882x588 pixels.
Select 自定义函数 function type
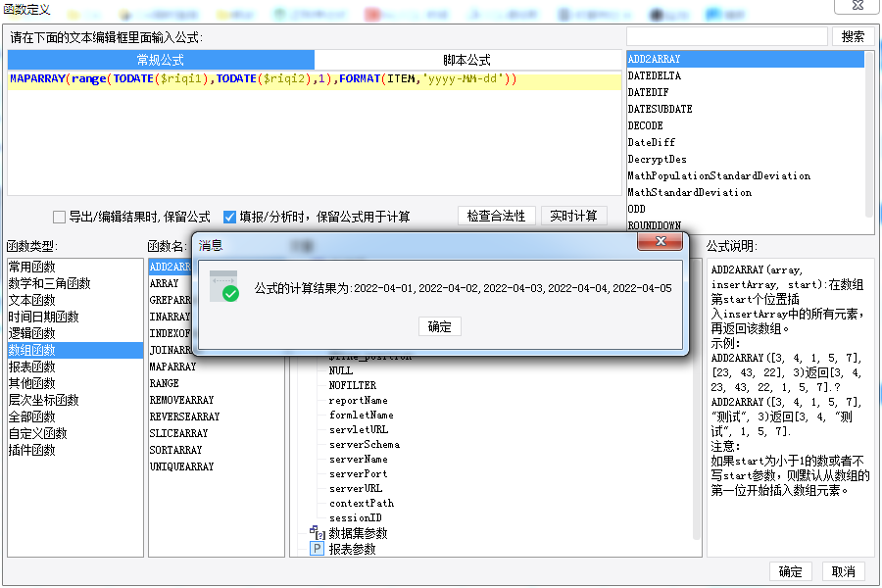(75, 433)
